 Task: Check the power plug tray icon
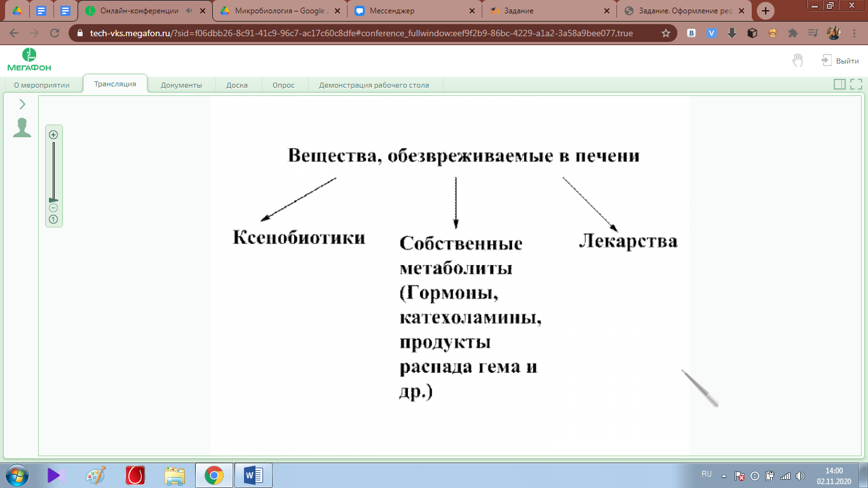pyautogui.click(x=770, y=475)
